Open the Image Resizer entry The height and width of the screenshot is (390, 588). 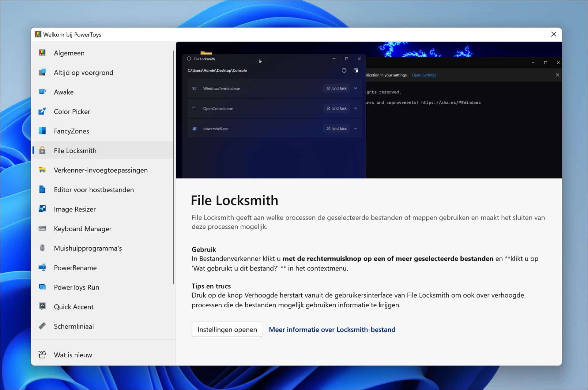click(x=103, y=209)
